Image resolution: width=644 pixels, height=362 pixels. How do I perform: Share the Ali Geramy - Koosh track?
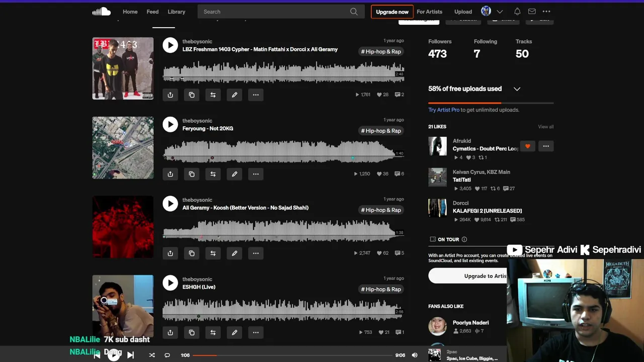(x=170, y=253)
